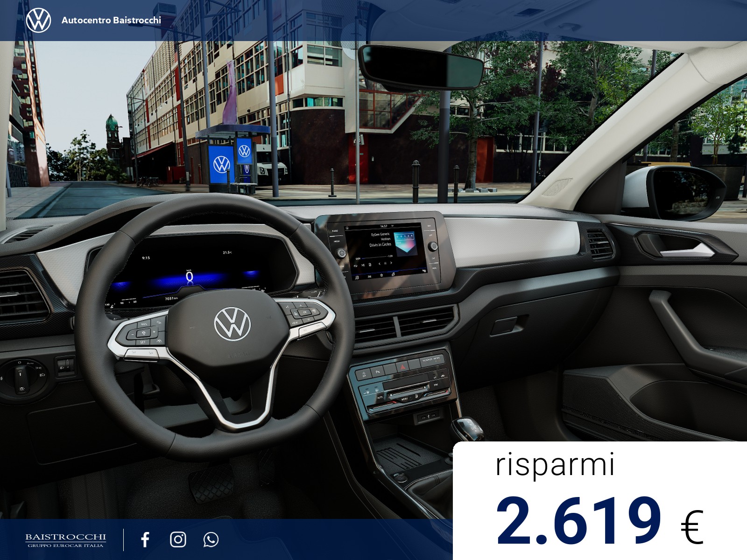The image size is (747, 560).
Task: Click the Baistrocchi Gruppo Eurocar Italia logo
Action: tap(65, 540)
